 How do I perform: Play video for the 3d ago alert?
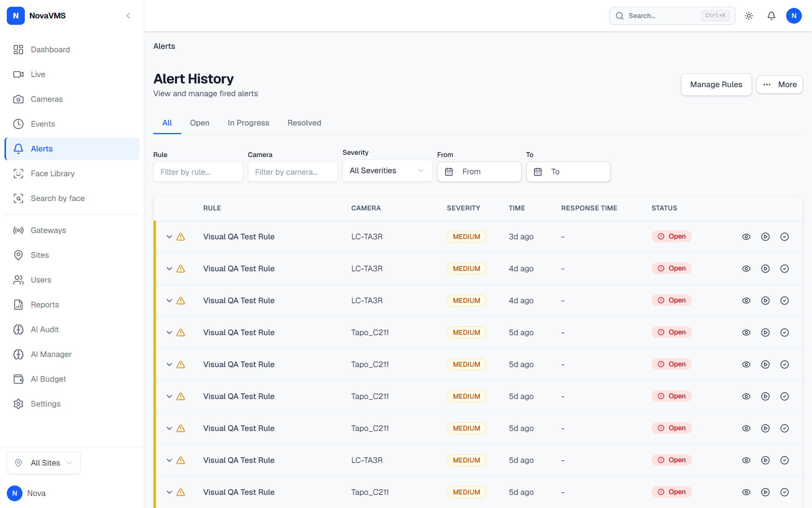coord(765,237)
